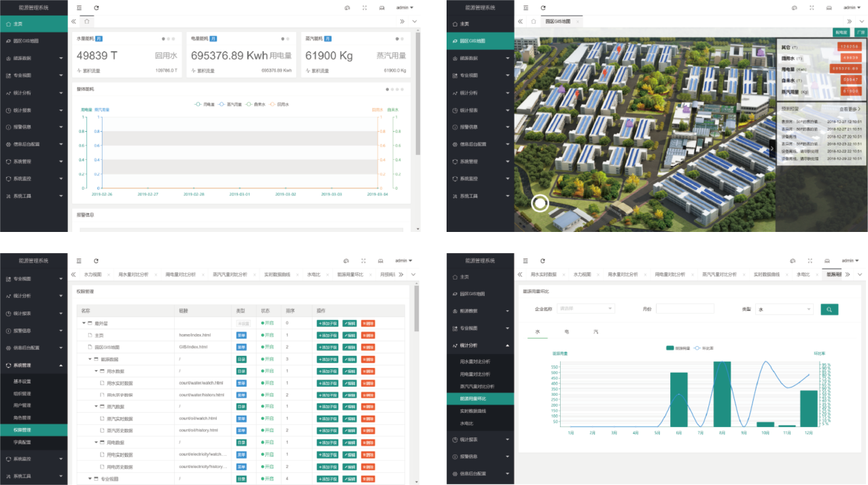
Task: Collapse 用水数据 tree node in permissions table
Action: tap(96, 371)
